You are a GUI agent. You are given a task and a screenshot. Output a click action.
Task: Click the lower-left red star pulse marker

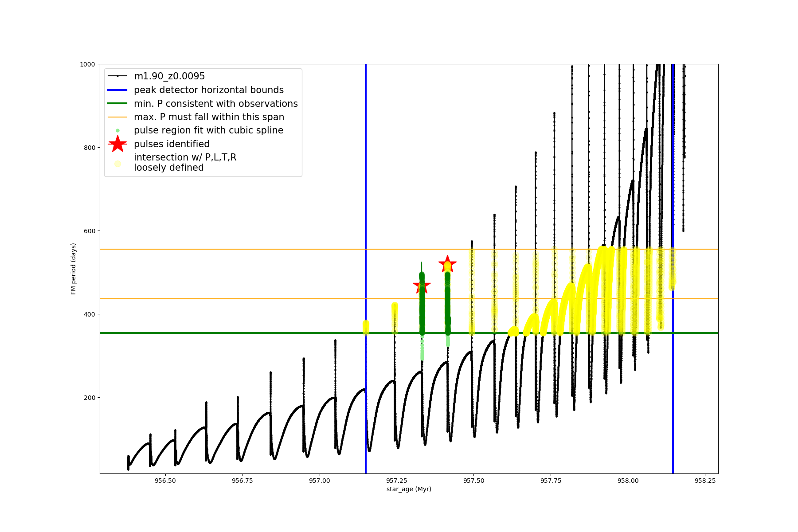[422, 285]
